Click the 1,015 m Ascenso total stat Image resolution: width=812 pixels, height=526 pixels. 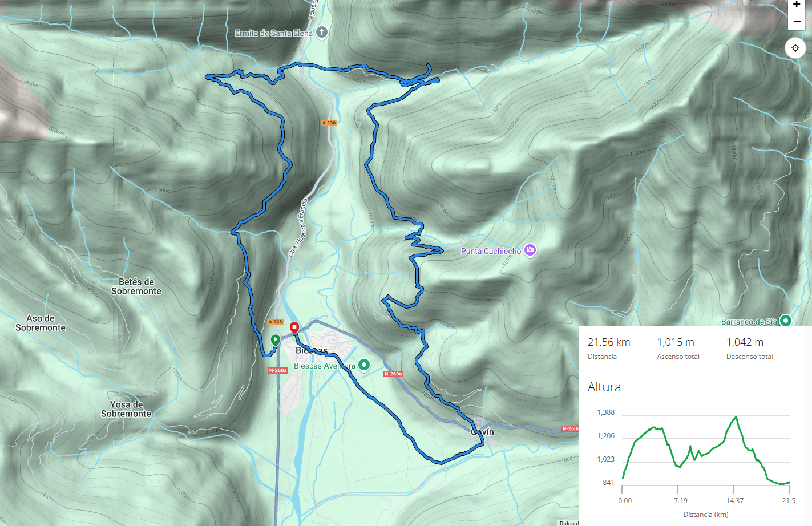pyautogui.click(x=676, y=342)
